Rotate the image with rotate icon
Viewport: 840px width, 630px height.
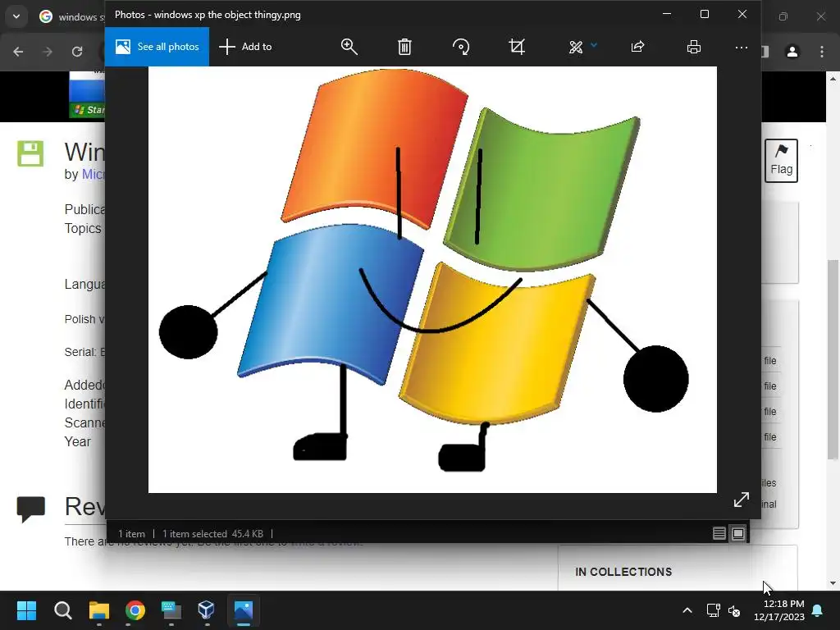[x=461, y=47]
